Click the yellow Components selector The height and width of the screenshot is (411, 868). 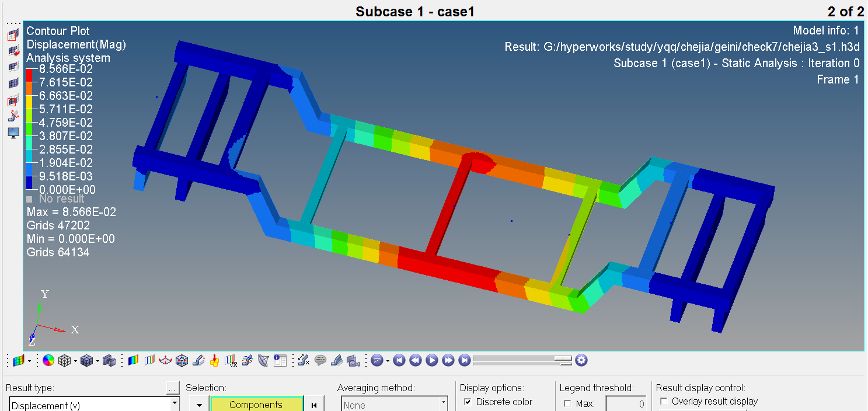tap(256, 405)
